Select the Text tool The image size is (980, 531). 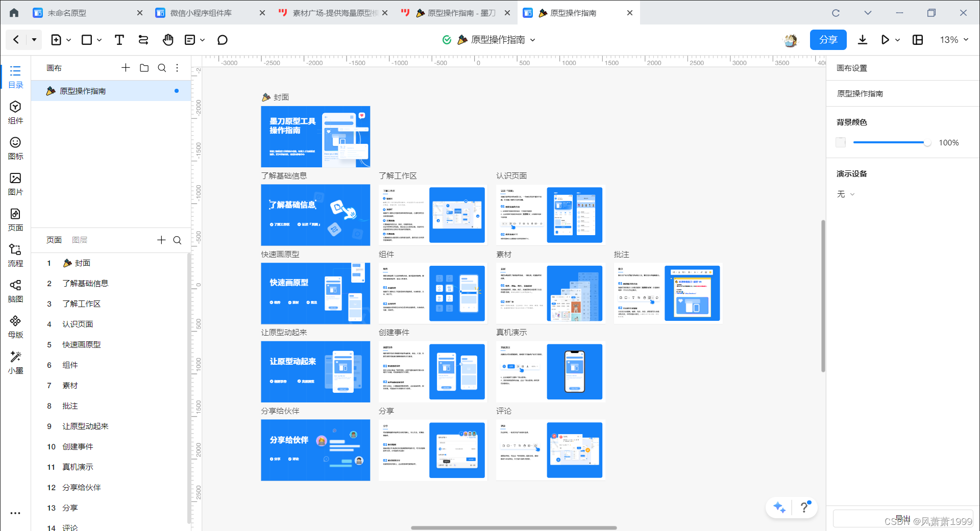click(119, 40)
